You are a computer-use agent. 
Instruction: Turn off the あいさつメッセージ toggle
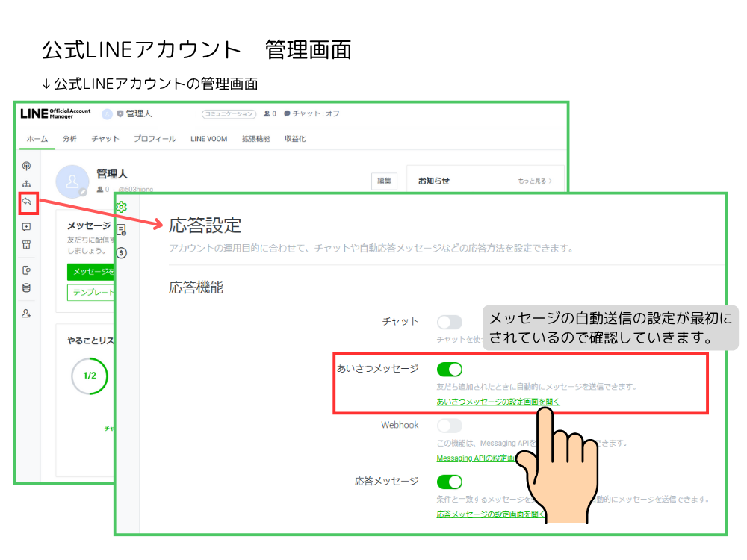pos(450,369)
